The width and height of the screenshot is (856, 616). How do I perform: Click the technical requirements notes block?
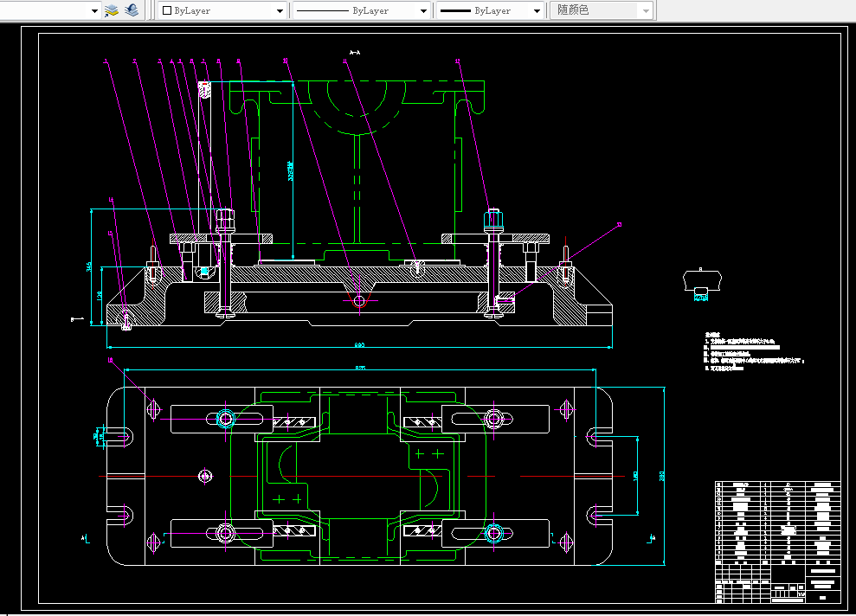pyautogui.click(x=754, y=352)
